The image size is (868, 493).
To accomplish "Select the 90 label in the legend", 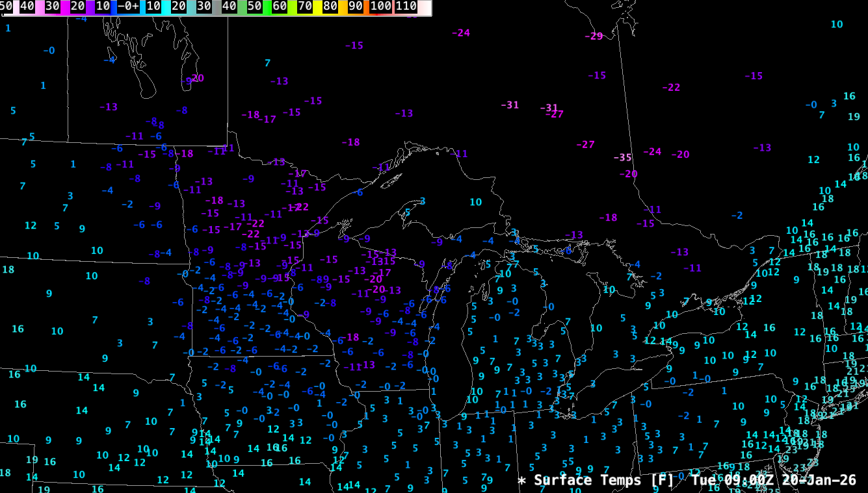I will click(355, 6).
